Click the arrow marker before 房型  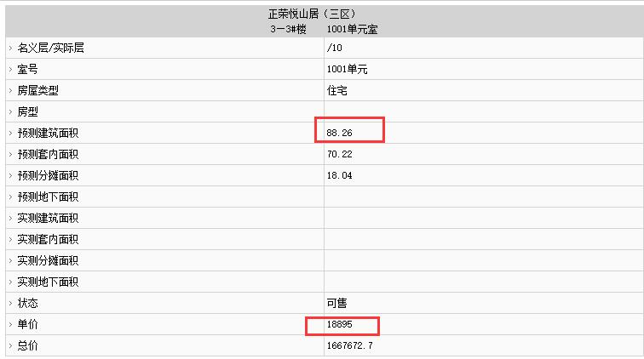tap(11, 112)
